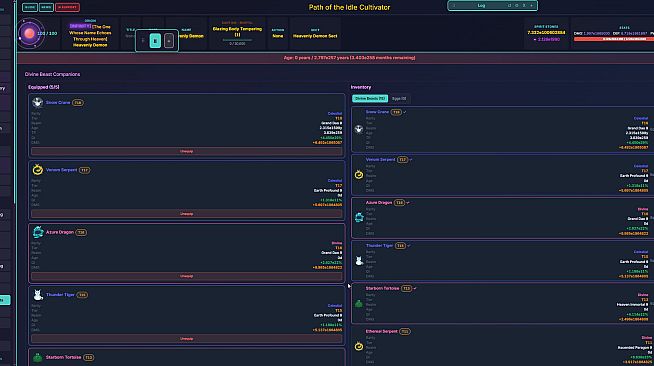The image size is (654, 366).
Task: Click the first small icon right of Log label
Action: pos(509,5)
